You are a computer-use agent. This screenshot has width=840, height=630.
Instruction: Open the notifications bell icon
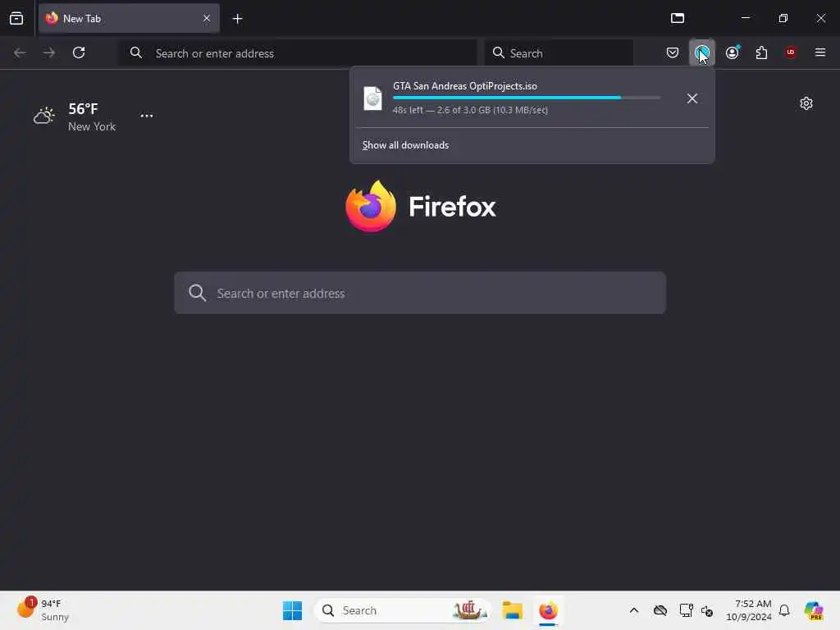click(784, 610)
